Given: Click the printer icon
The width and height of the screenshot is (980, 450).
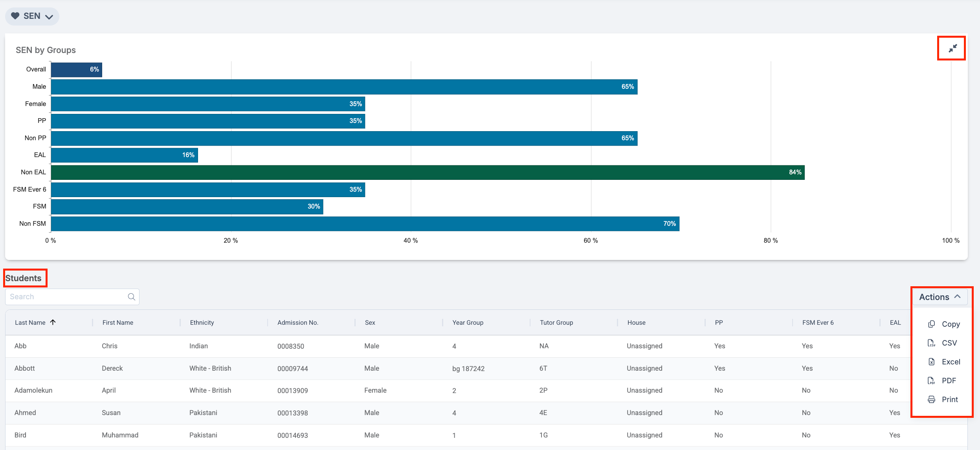Looking at the screenshot, I should (931, 399).
